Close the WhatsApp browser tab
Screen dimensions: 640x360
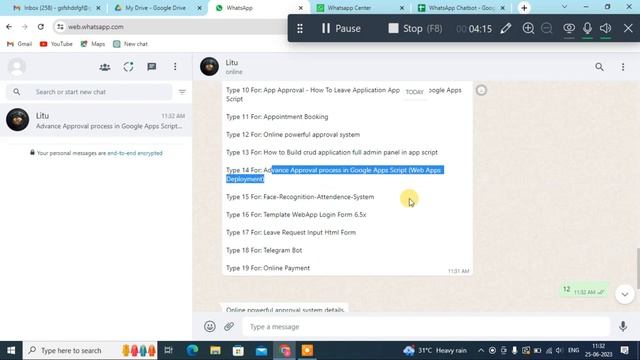click(301, 8)
